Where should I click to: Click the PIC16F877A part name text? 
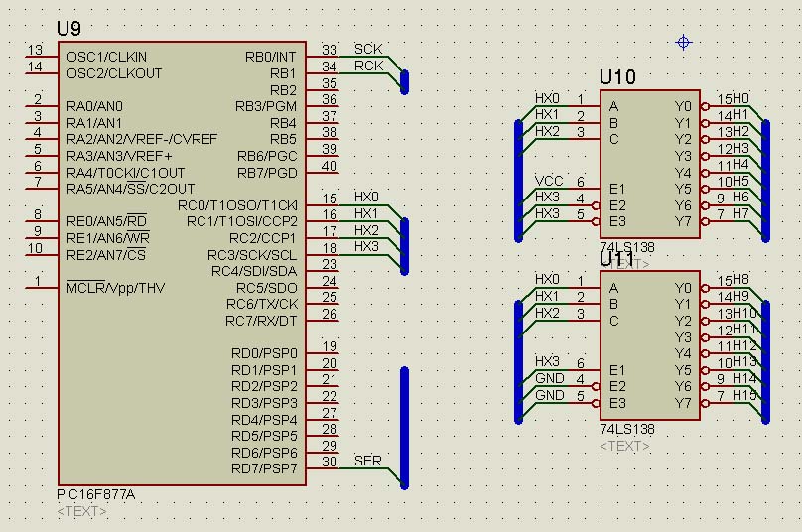coord(95,494)
